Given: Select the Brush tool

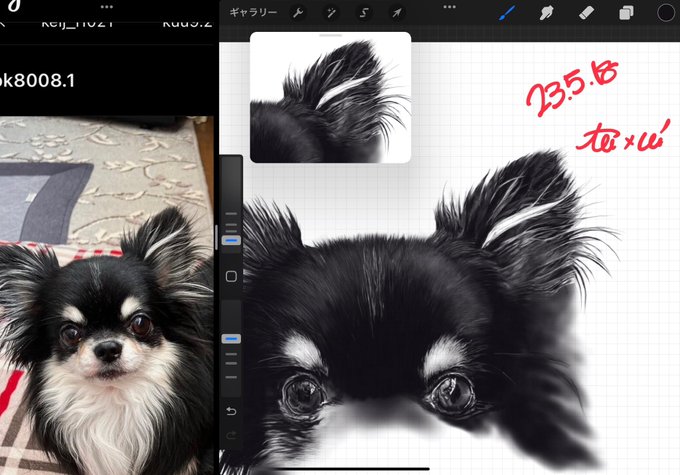Looking at the screenshot, I should pyautogui.click(x=507, y=13).
